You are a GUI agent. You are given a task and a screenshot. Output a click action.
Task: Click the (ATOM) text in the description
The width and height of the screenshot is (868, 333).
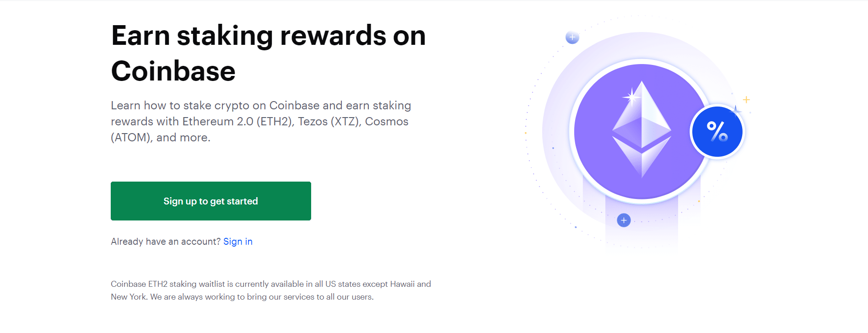(x=131, y=138)
